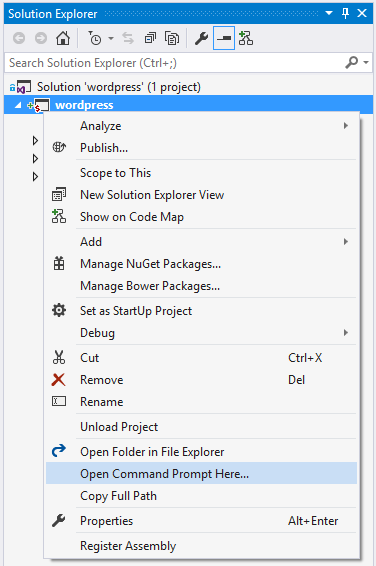Image resolution: width=376 pixels, height=566 pixels.
Task: Click the Rename box icon
Action: (x=59, y=401)
